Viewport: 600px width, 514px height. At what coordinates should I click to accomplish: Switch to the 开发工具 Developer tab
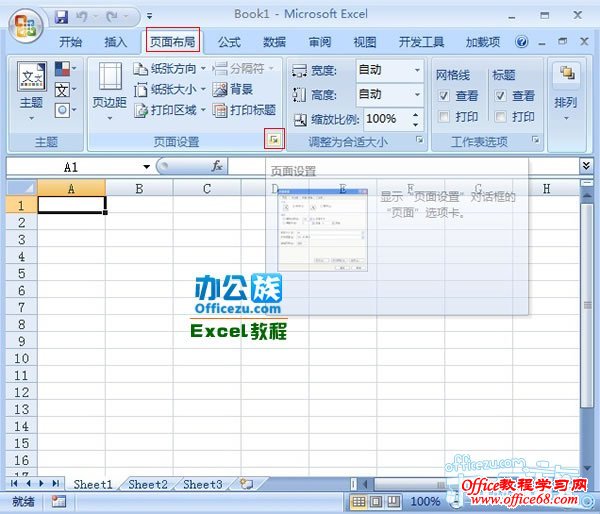click(421, 42)
